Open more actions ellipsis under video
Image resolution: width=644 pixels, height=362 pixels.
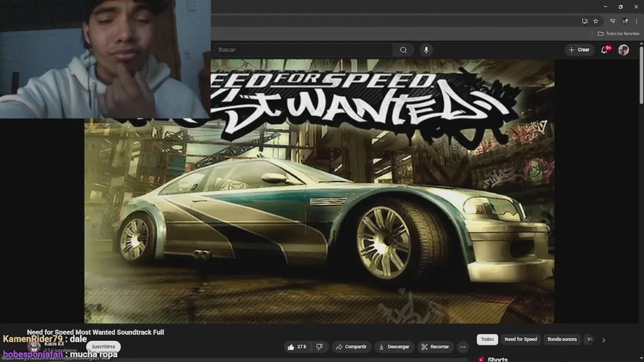(462, 347)
